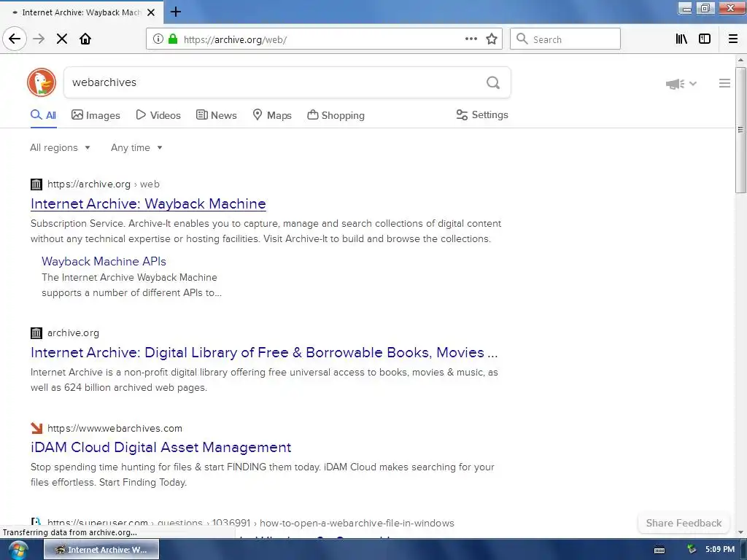The height and width of the screenshot is (560, 747).
Task: Click the scrollbar up arrow
Action: [x=740, y=60]
